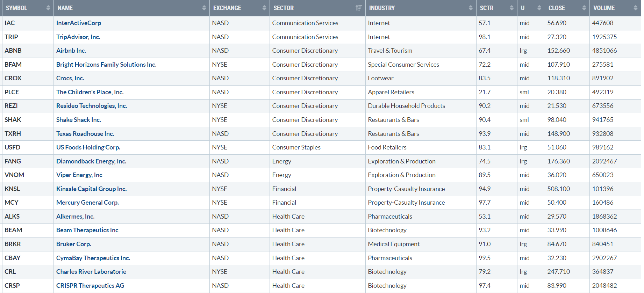The height and width of the screenshot is (293, 644).
Task: Click the sort arrows in the Close column header
Action: pyautogui.click(x=584, y=8)
